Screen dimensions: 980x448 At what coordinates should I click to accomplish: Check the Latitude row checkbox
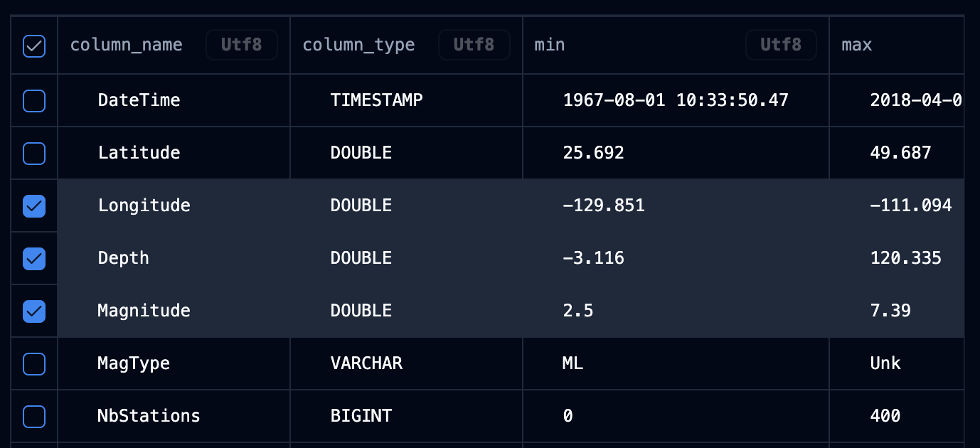pos(33,153)
